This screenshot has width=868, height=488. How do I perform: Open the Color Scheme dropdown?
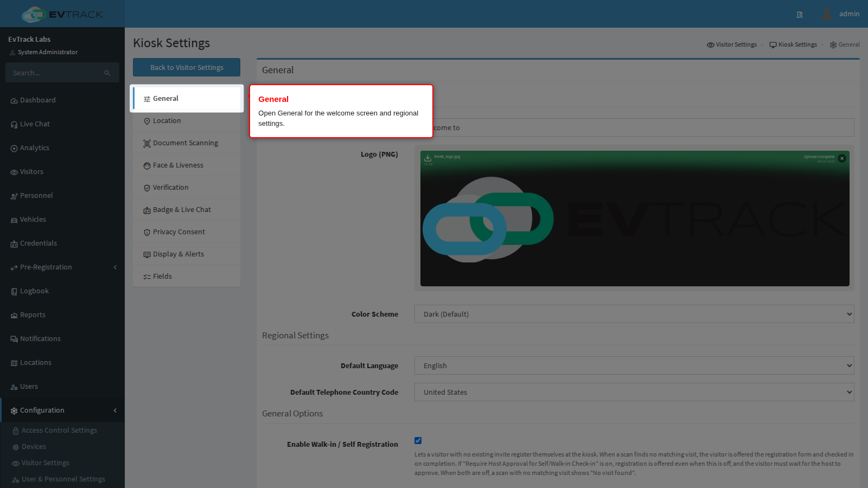634,314
